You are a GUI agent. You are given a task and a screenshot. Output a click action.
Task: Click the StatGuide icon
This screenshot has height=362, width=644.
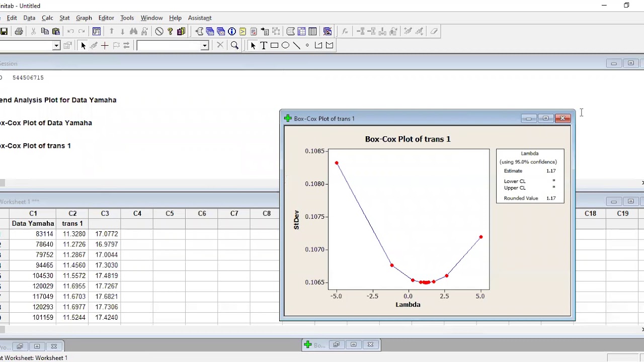[x=181, y=31]
